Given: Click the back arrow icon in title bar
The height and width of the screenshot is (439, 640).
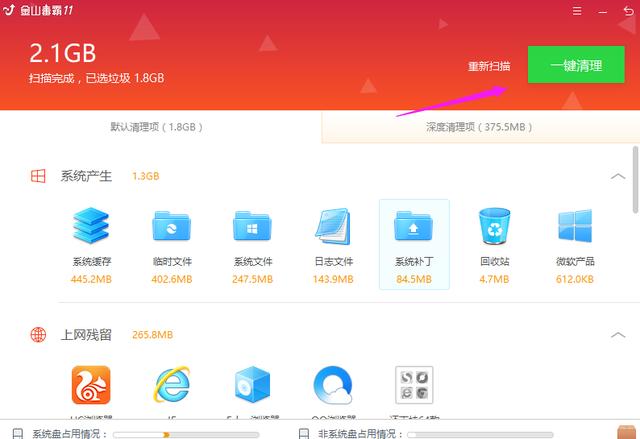Looking at the screenshot, I should [x=629, y=11].
